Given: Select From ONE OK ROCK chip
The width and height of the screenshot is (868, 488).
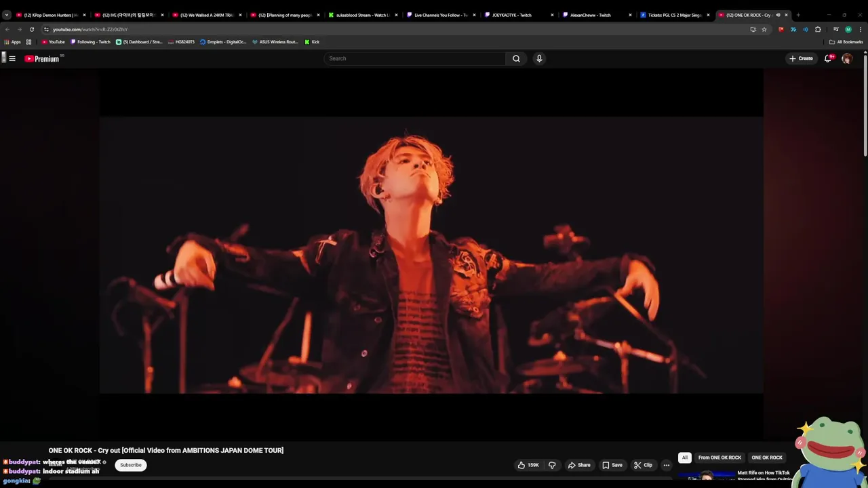Looking at the screenshot, I should (x=719, y=457).
